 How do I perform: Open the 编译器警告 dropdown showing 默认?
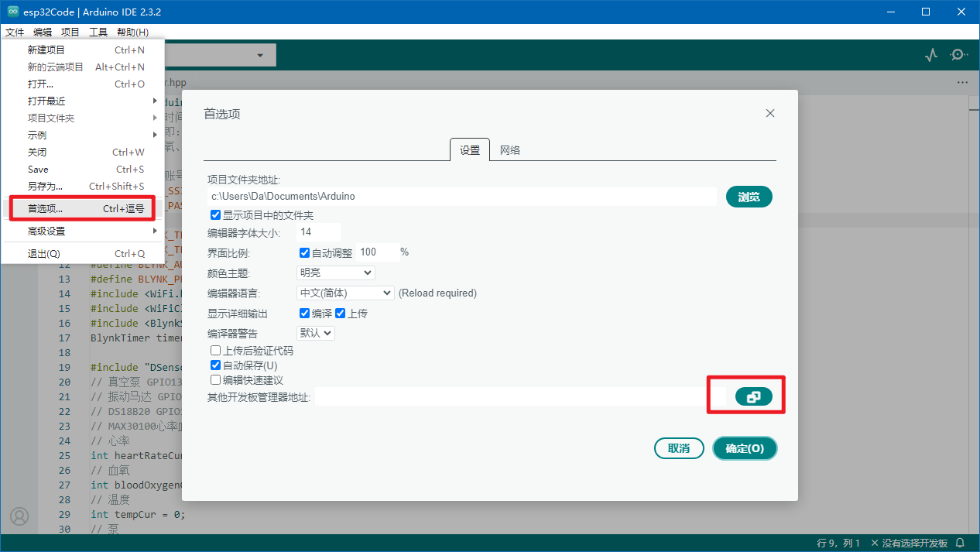pos(316,333)
